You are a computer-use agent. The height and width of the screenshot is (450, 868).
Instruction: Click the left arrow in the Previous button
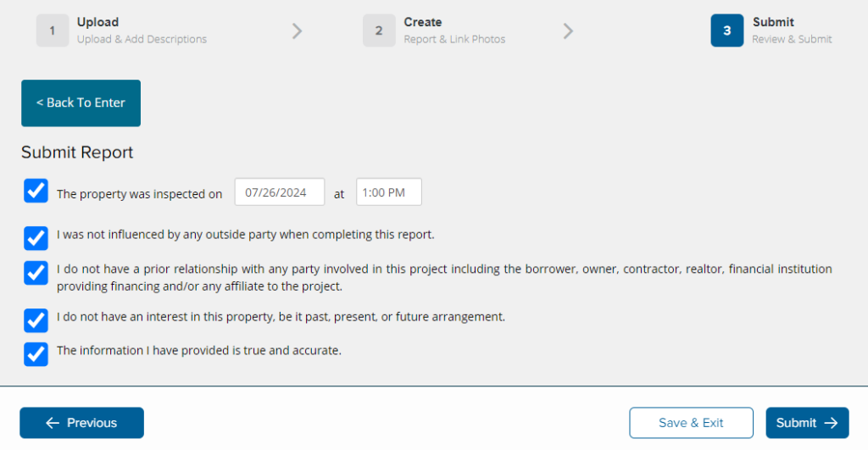point(53,423)
